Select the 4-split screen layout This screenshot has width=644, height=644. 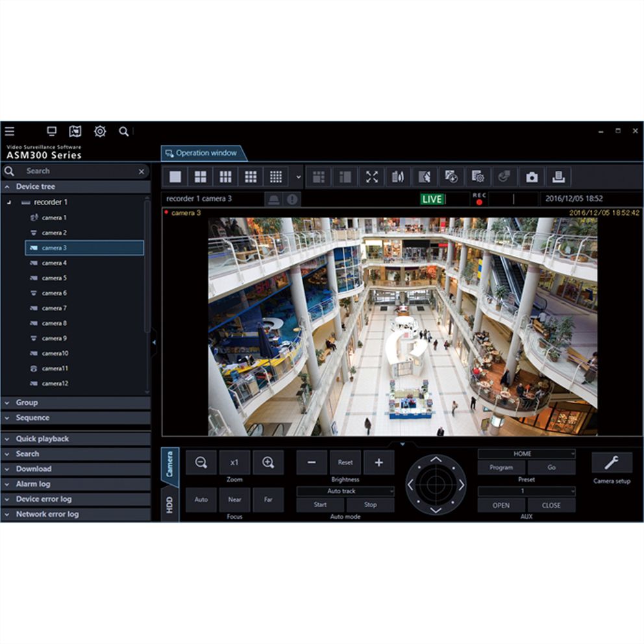click(201, 177)
